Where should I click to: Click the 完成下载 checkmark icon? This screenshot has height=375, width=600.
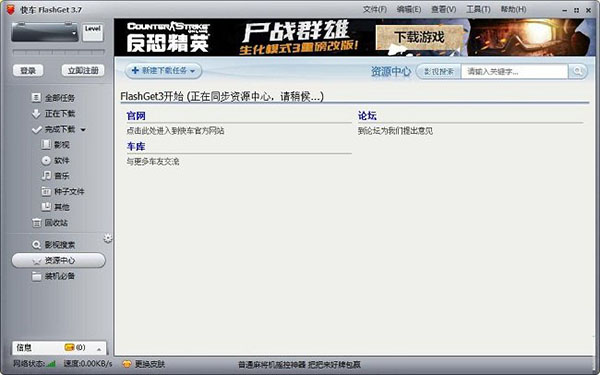pyautogui.click(x=36, y=129)
